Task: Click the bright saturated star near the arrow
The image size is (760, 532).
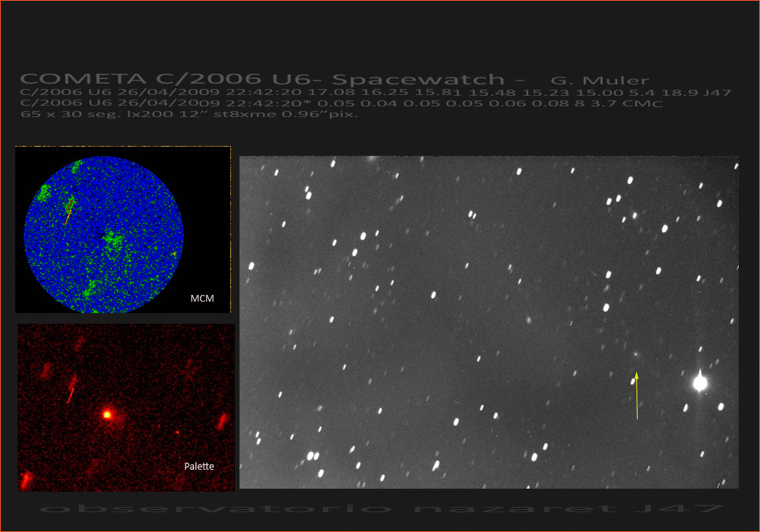Action: point(700,383)
